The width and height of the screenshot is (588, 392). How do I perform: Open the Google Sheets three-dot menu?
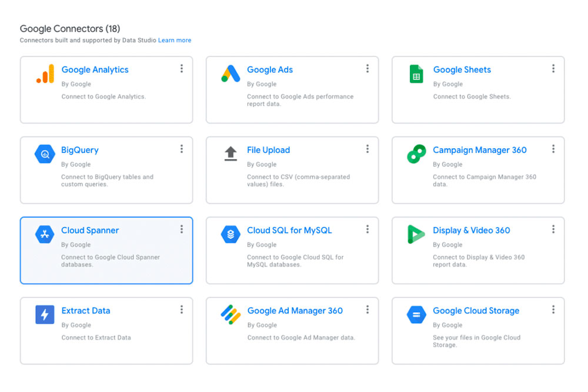pyautogui.click(x=553, y=69)
